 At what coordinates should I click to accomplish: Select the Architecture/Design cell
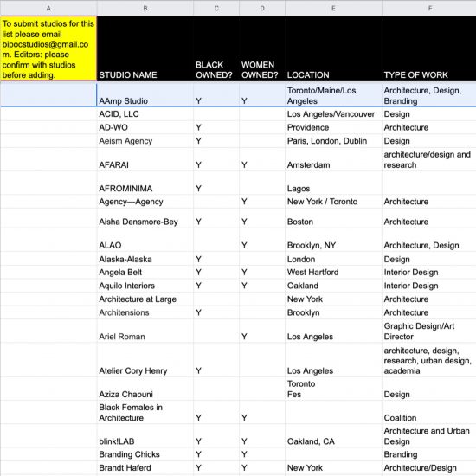pos(429,468)
